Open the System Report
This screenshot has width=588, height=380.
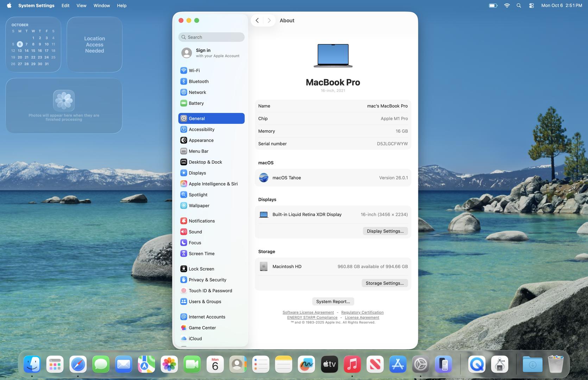coord(333,302)
